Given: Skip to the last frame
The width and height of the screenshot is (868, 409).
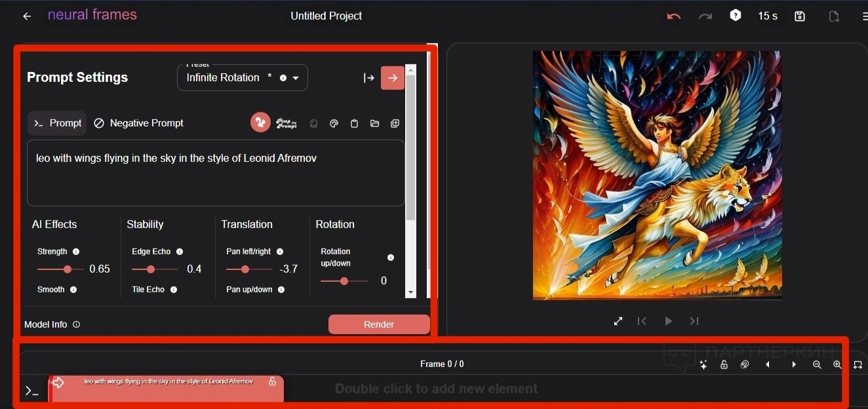Looking at the screenshot, I should click(x=694, y=321).
